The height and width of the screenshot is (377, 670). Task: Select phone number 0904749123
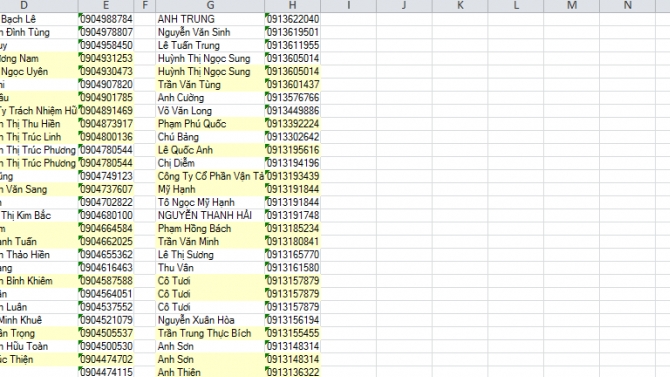point(106,176)
